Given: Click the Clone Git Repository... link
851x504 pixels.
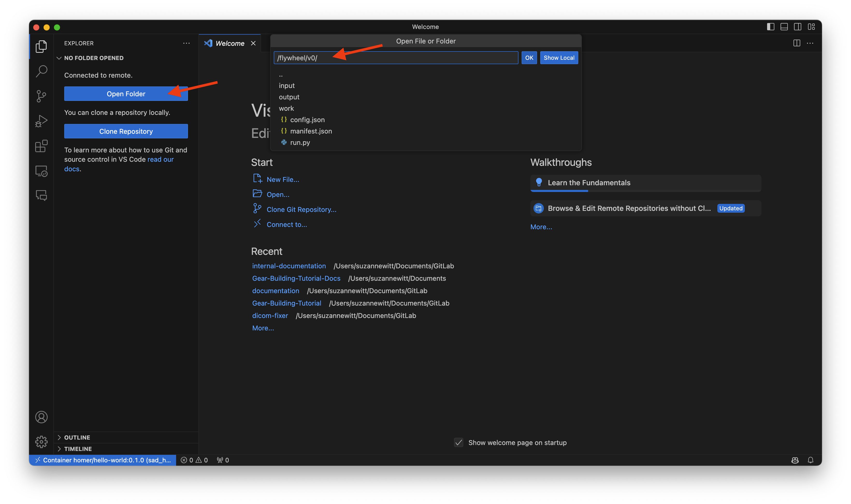Looking at the screenshot, I should pos(301,210).
